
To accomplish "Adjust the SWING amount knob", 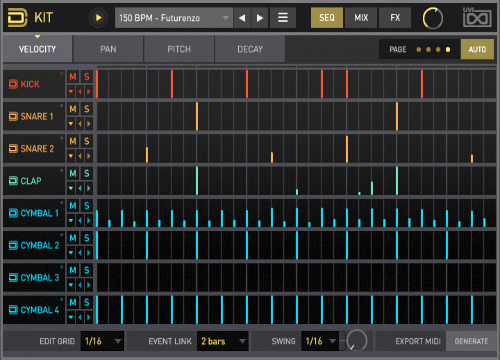I will 357,340.
